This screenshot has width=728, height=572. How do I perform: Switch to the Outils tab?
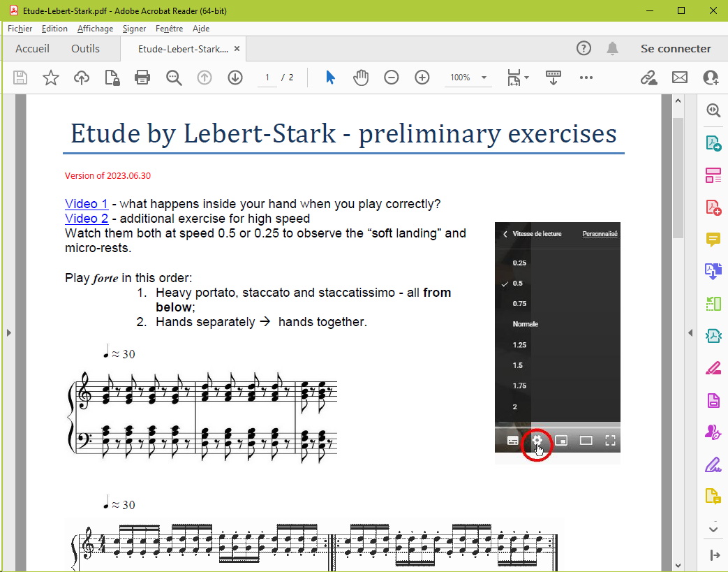coord(85,48)
